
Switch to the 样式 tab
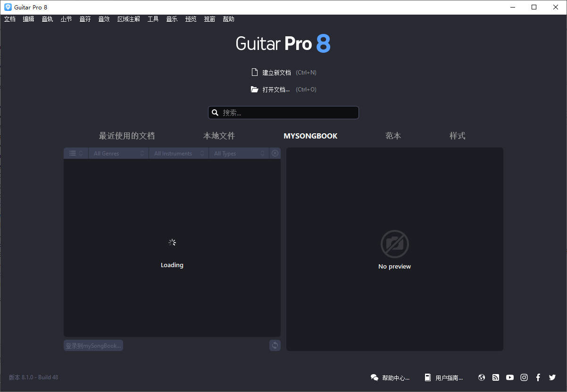click(x=458, y=136)
